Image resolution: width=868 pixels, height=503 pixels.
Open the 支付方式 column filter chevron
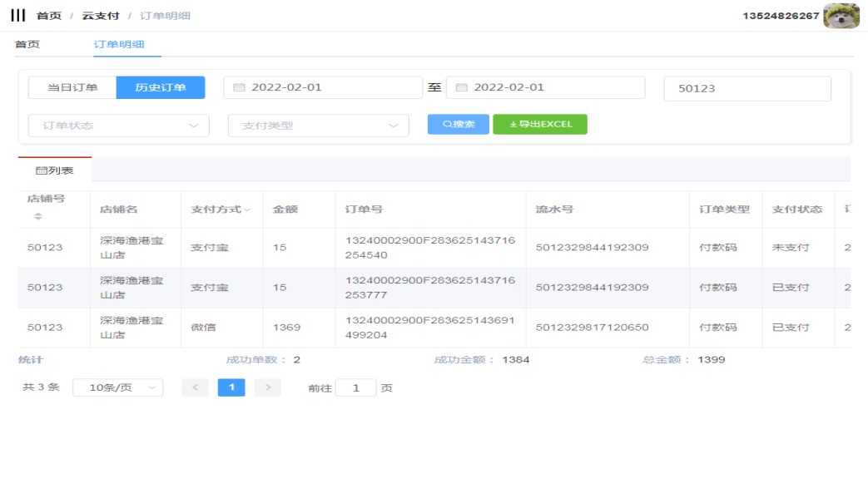click(247, 210)
